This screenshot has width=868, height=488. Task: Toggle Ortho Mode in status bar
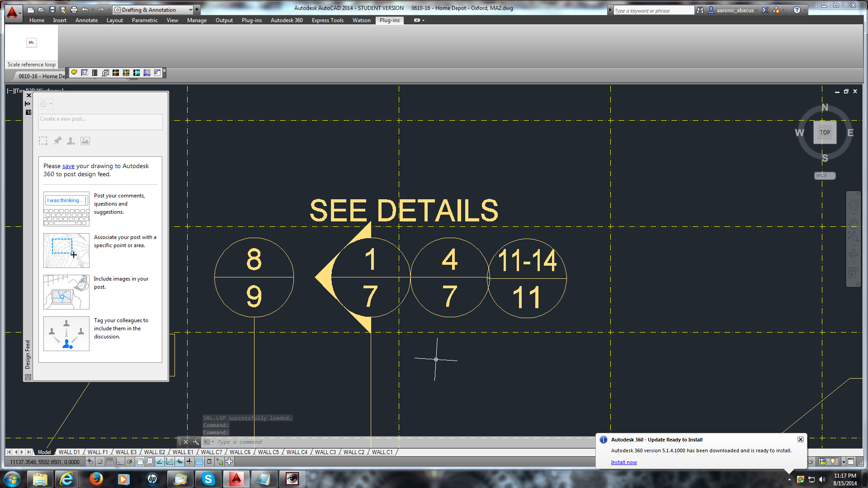[119, 461]
